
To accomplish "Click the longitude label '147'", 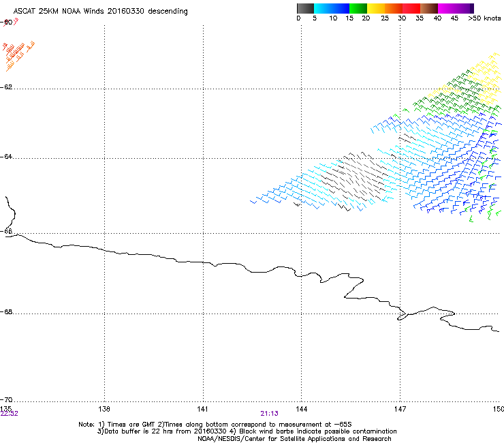I will point(400,409).
